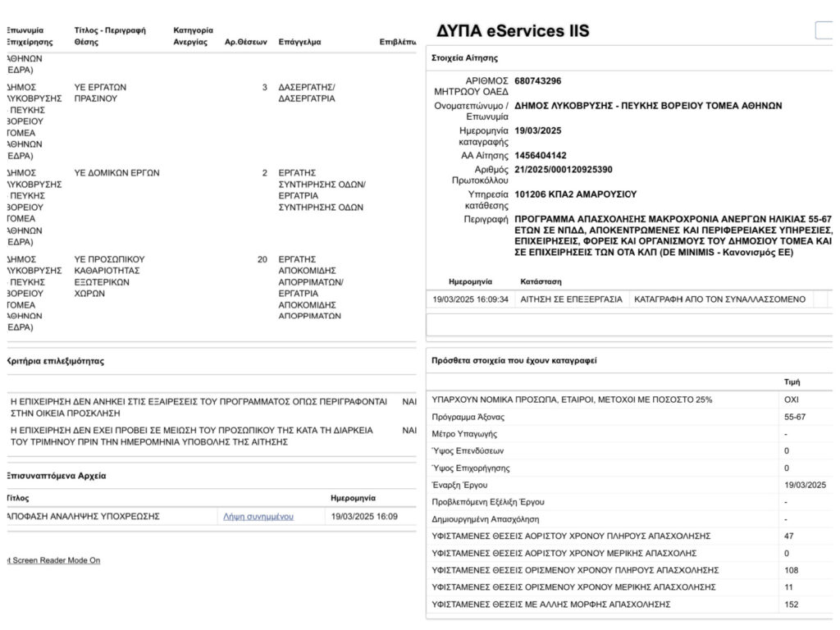The image size is (840, 630).
Task: Click the attachments 'Ημερομηνία' column header
Action: tap(353, 498)
